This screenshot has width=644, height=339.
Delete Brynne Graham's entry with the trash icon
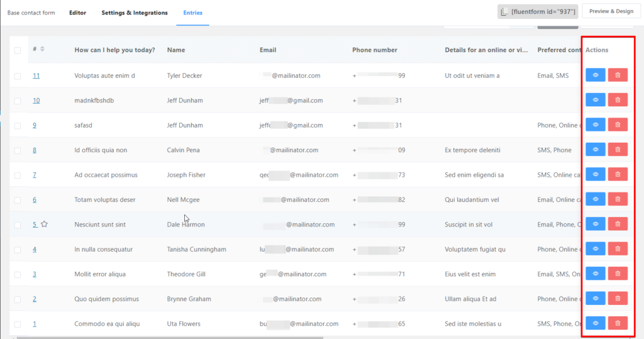[618, 298]
